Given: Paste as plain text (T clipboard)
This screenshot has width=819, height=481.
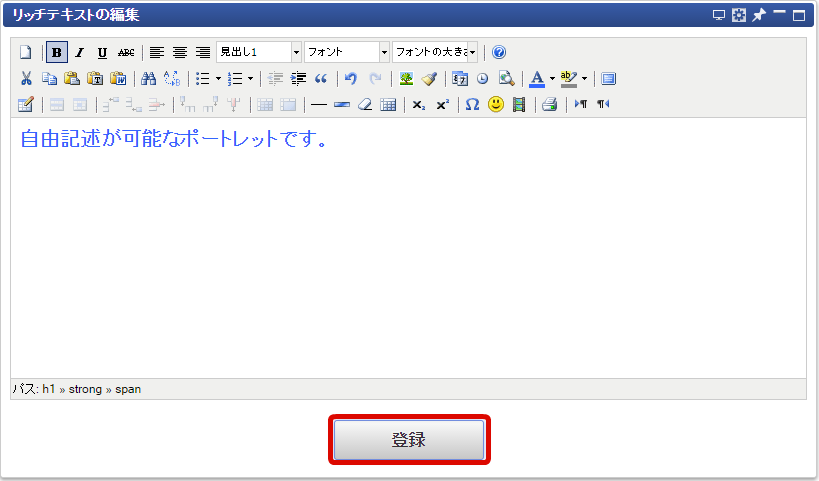Looking at the screenshot, I should (95, 78).
